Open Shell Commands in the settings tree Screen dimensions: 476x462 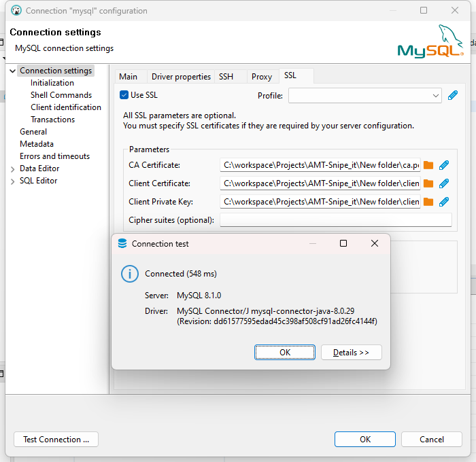[x=61, y=95]
